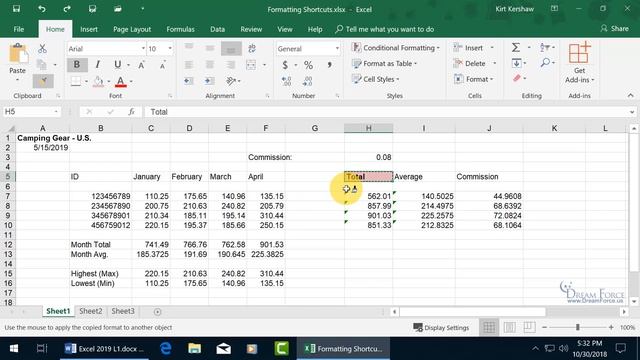The width and height of the screenshot is (640, 360).
Task: Apply the fill color bucket
Action: 98,81
